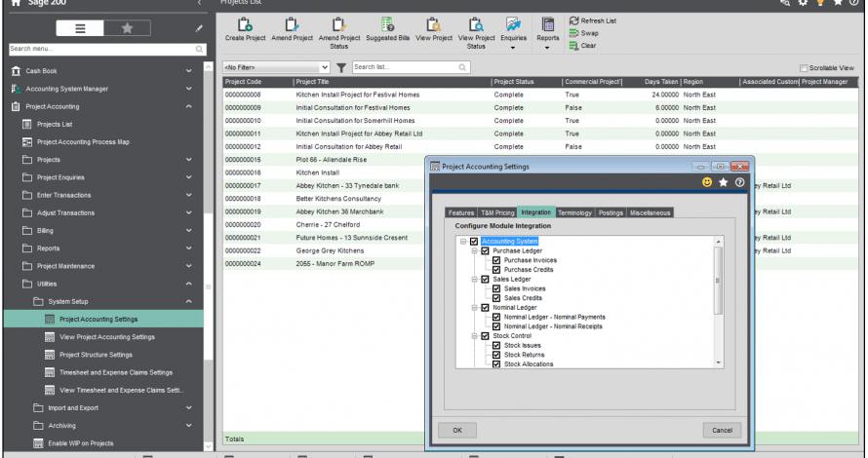The height and width of the screenshot is (458, 868).
Task: Apply the funnel filter icon
Action: [x=341, y=67]
